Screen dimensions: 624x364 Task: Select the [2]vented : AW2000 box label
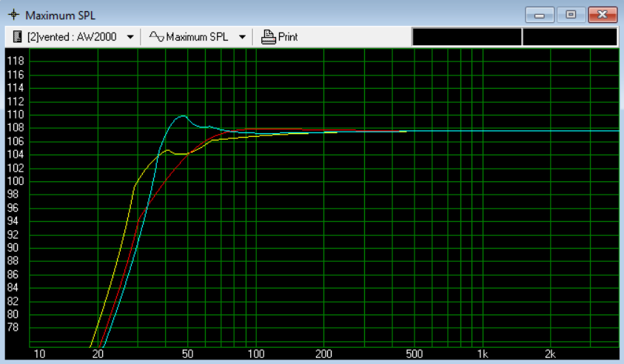[x=72, y=37]
